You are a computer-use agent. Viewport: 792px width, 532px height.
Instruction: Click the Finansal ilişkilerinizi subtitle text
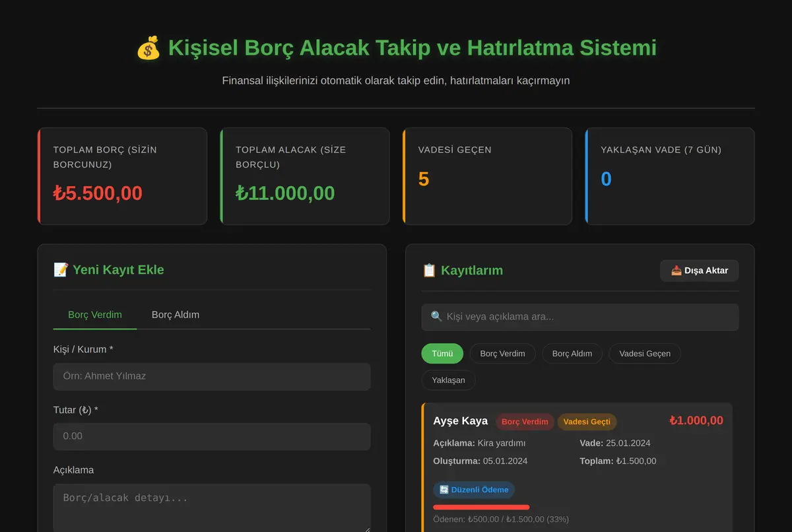click(396, 81)
